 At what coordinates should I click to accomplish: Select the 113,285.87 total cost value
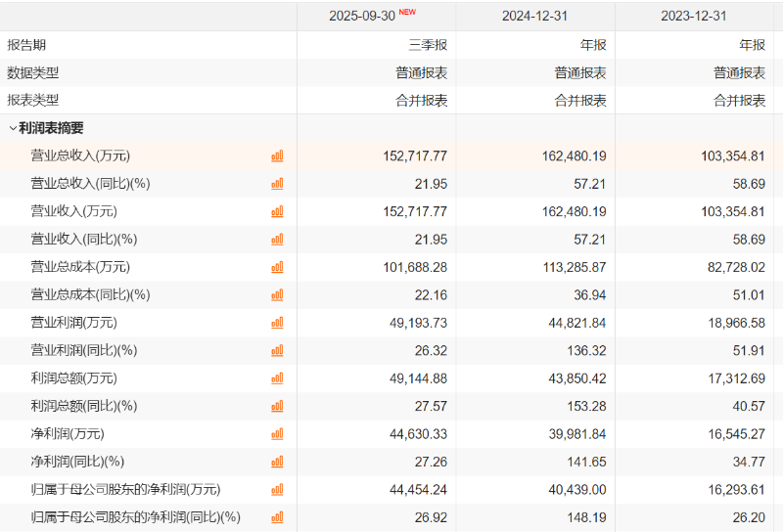click(x=575, y=268)
